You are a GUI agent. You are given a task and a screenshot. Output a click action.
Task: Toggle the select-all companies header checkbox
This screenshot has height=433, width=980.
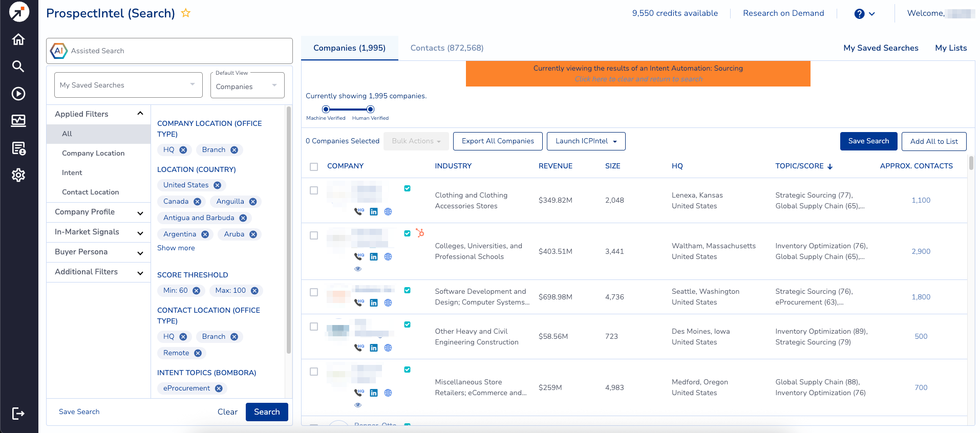tap(314, 167)
